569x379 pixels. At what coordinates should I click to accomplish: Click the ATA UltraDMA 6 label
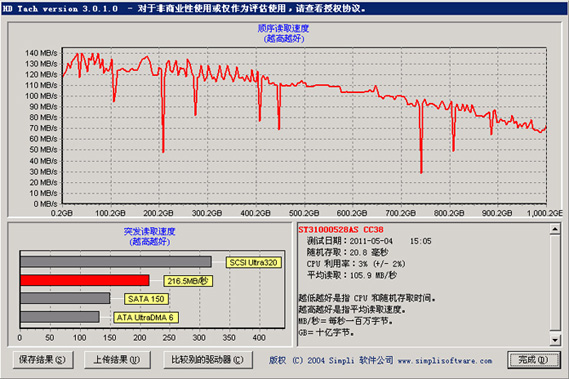tap(145, 317)
